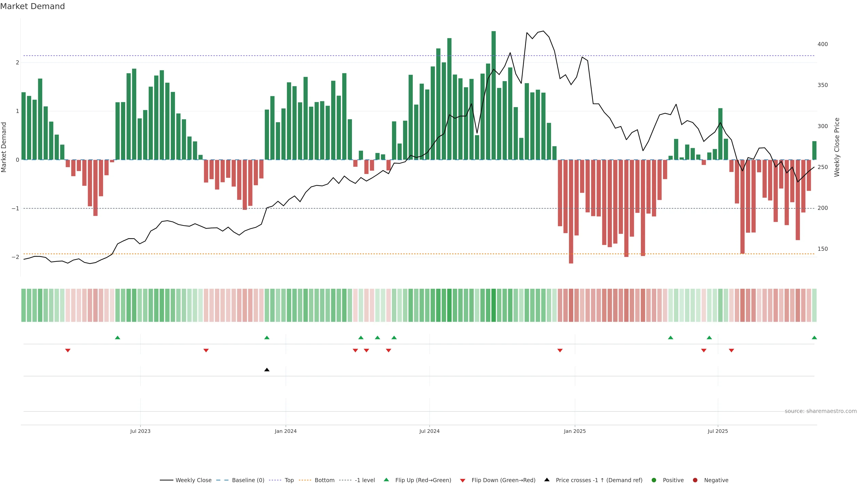
Task: Click the green Positive circle icon in legend
Action: (654, 480)
